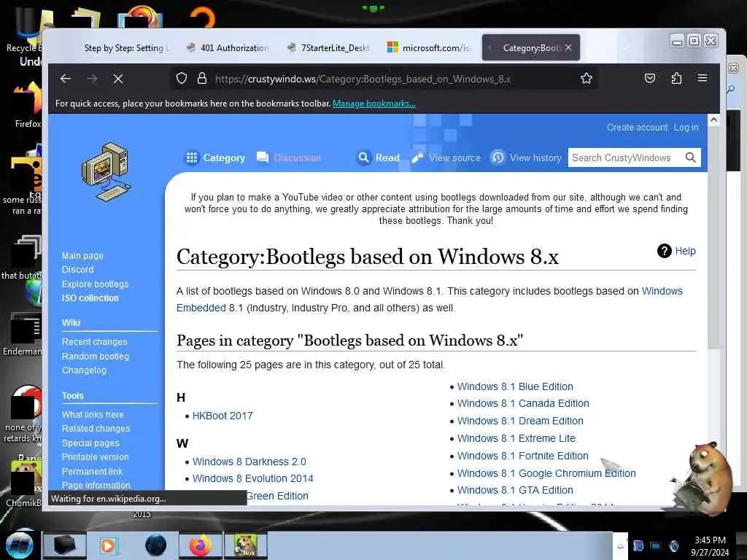Click Create account link

tap(637, 128)
